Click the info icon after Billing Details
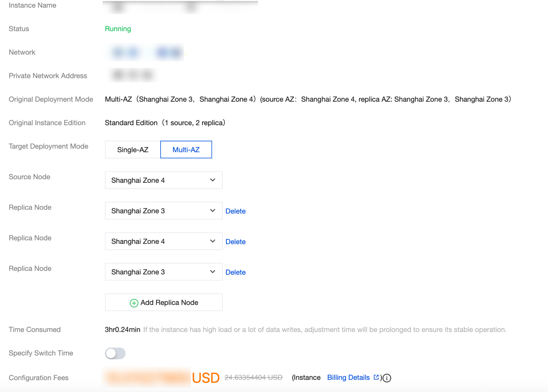Image resolution: width=548 pixels, height=392 pixels. [x=387, y=378]
